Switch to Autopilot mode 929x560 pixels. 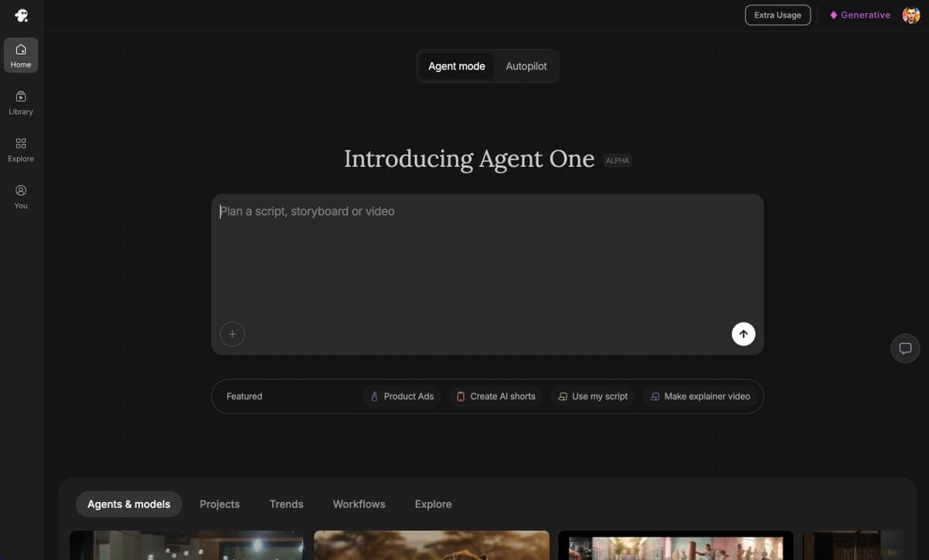(526, 67)
